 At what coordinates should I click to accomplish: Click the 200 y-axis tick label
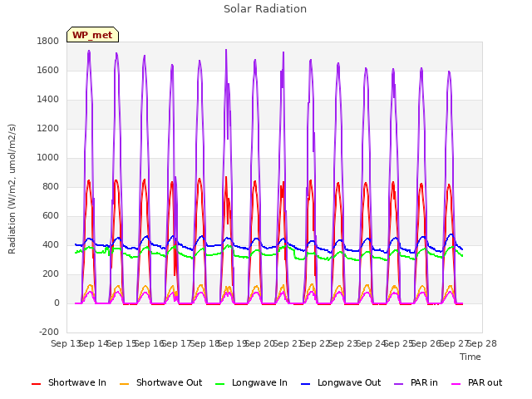[51, 274]
